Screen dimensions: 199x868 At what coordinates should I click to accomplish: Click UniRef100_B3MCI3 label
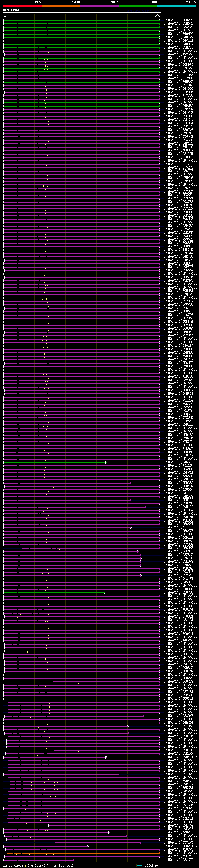click(178, 47)
